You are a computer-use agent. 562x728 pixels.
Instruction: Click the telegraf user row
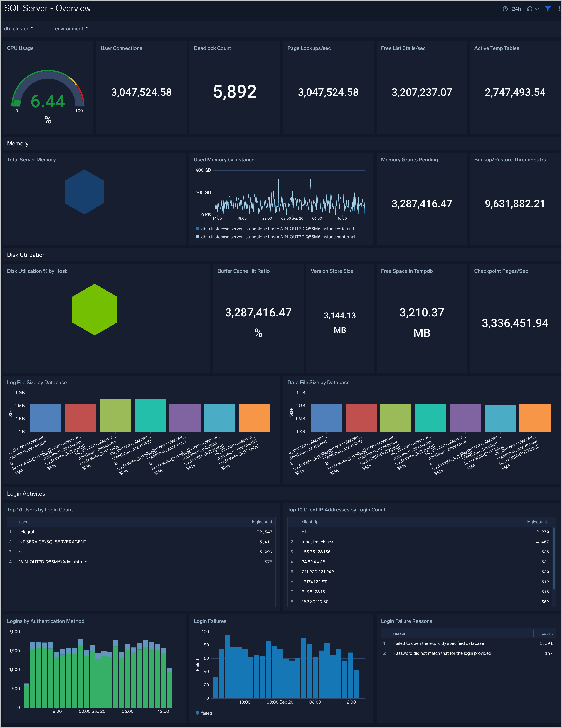click(x=141, y=532)
